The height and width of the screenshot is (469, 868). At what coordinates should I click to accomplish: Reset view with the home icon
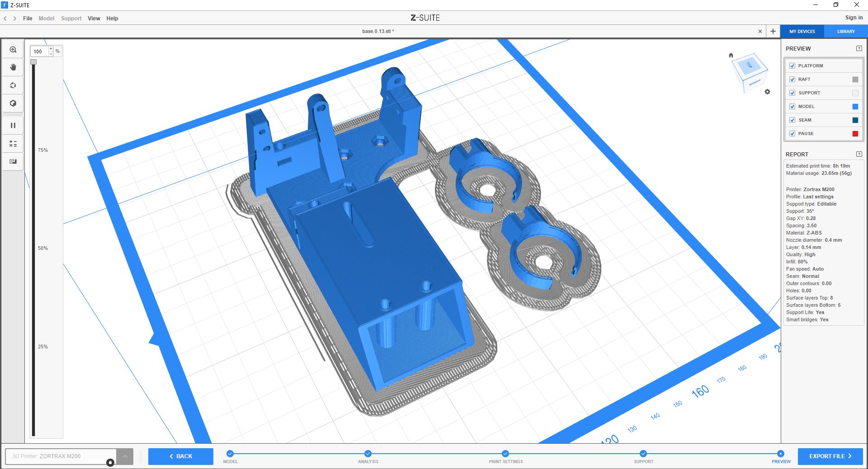click(x=731, y=55)
